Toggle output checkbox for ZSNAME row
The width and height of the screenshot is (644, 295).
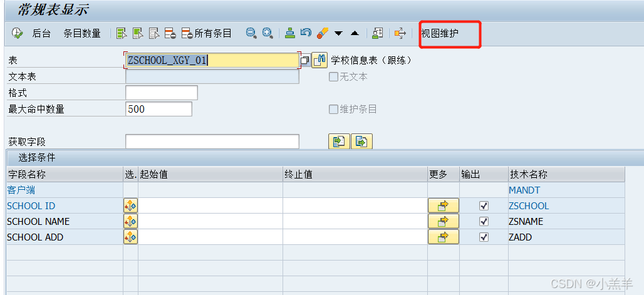[484, 222]
